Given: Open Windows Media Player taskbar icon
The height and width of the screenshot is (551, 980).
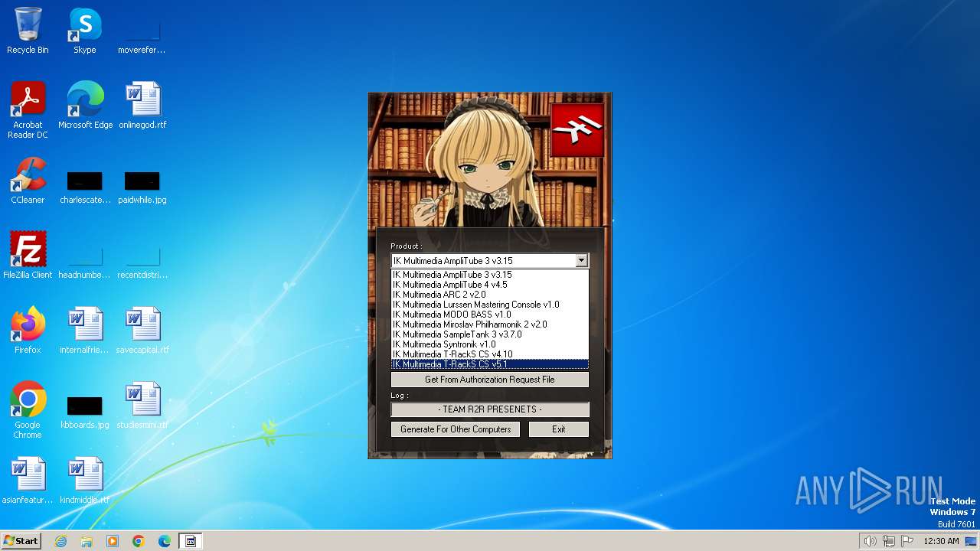Looking at the screenshot, I should (x=113, y=541).
